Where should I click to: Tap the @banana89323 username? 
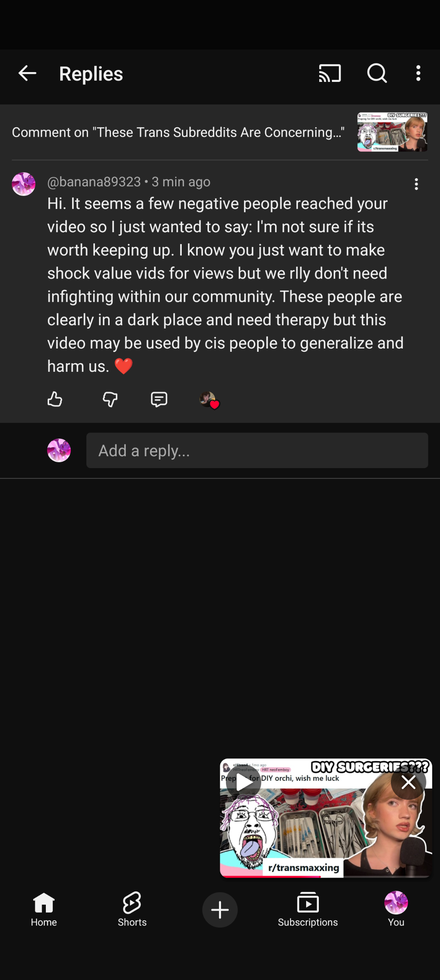point(94,182)
